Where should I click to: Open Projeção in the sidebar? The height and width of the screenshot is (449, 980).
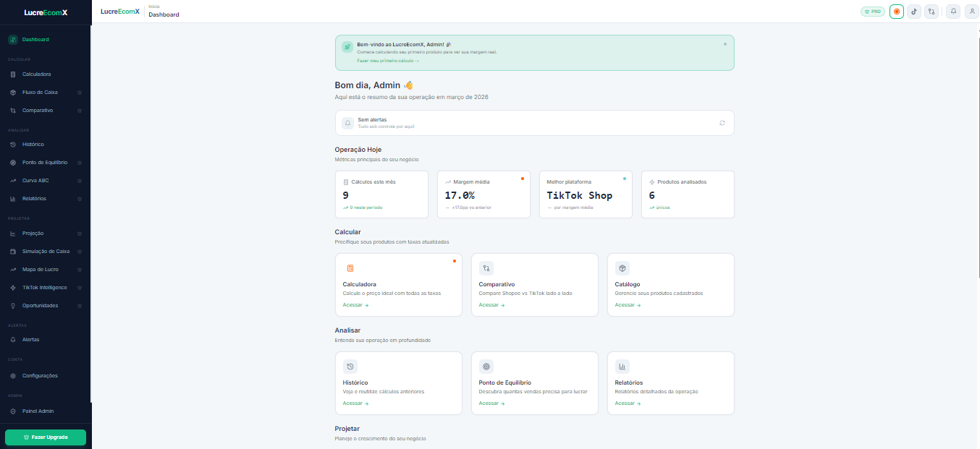[46, 234]
